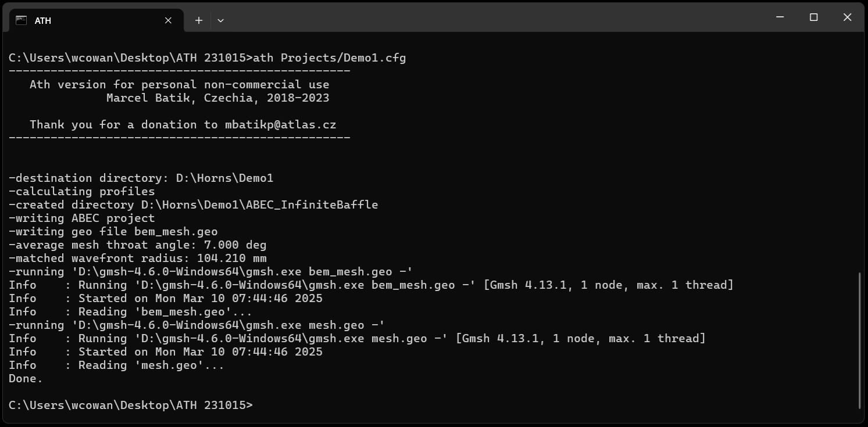The width and height of the screenshot is (868, 427).
Task: Click the 'Marcel Batik, Czechia' credit line
Action: [218, 98]
